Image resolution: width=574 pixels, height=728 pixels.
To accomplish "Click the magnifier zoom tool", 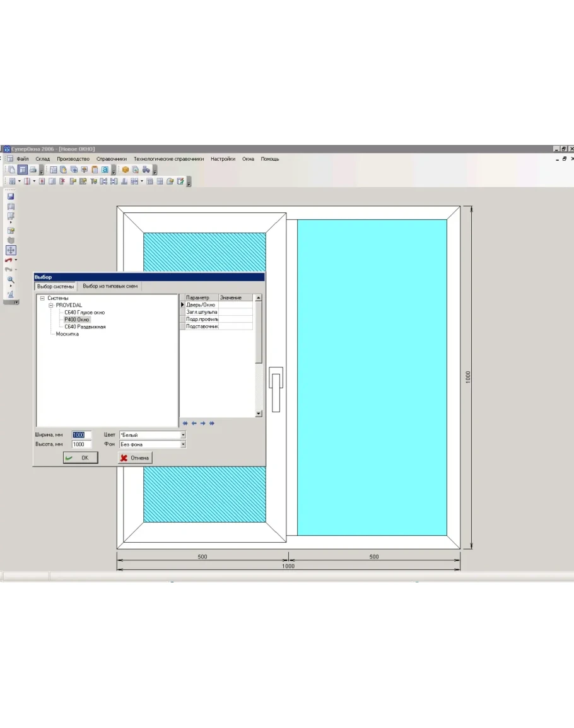I will [x=10, y=279].
